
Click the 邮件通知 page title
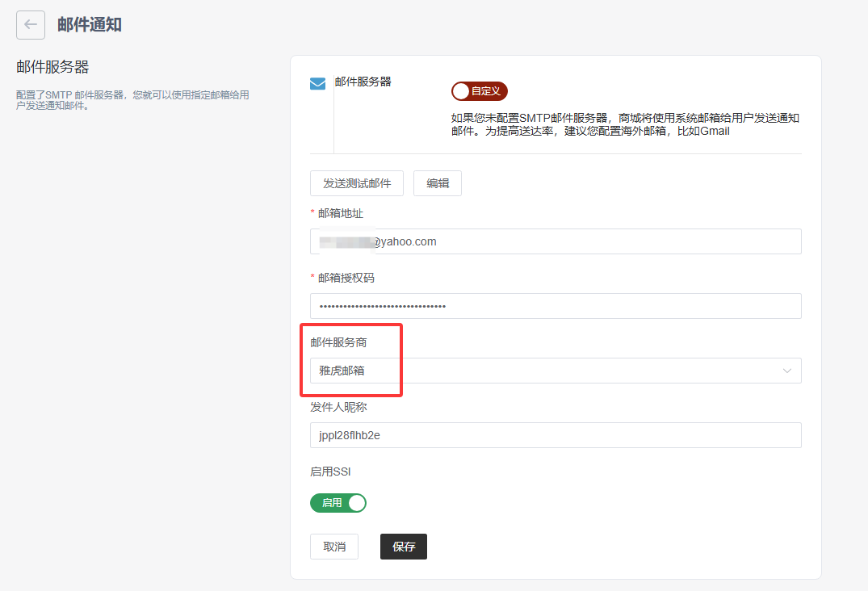coord(90,25)
